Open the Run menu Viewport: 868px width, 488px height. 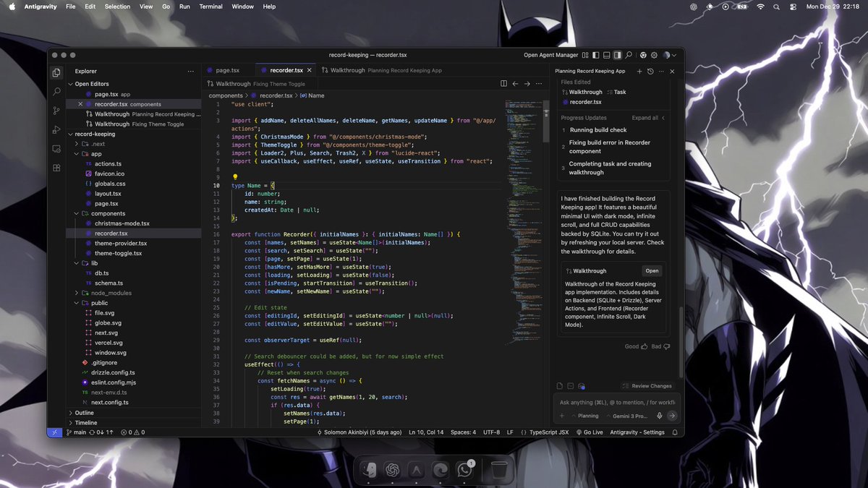click(184, 7)
